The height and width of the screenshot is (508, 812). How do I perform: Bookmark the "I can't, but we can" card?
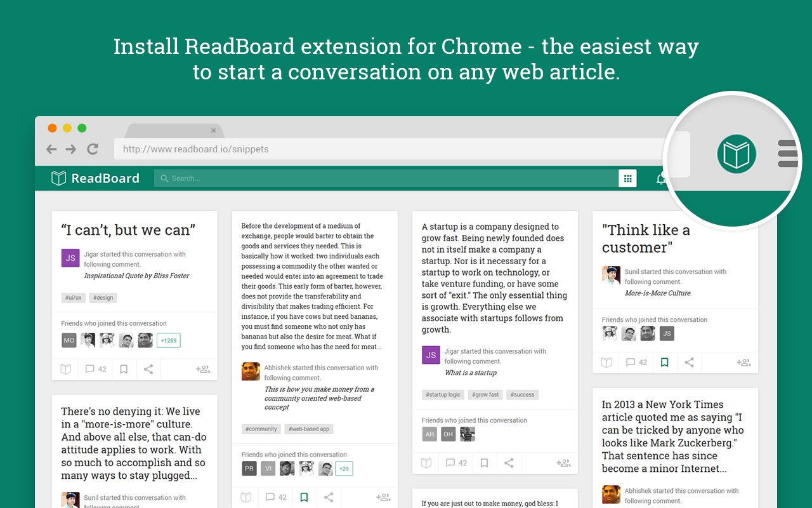[x=124, y=369]
